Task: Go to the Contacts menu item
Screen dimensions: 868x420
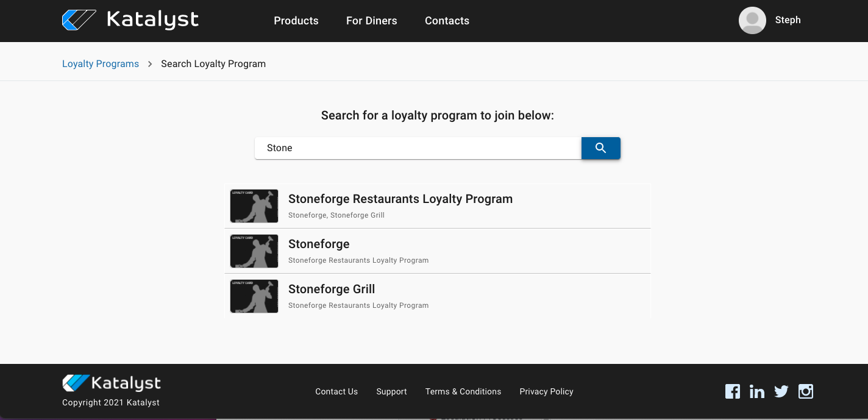Action: [x=447, y=21]
